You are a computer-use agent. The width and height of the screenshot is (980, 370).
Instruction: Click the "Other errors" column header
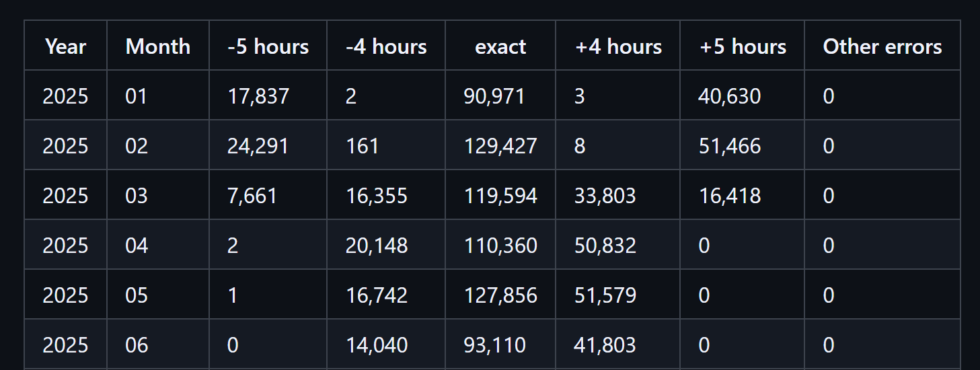882,46
